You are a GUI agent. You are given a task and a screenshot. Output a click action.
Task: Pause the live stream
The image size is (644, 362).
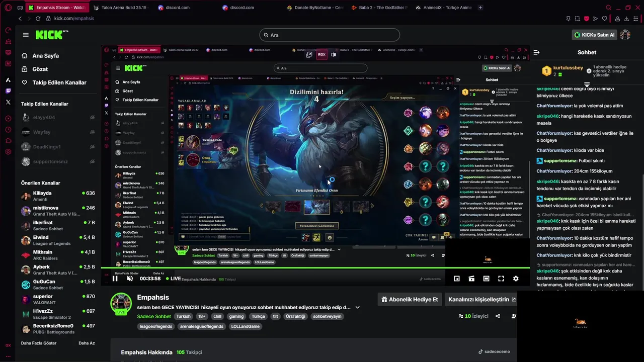click(115, 279)
